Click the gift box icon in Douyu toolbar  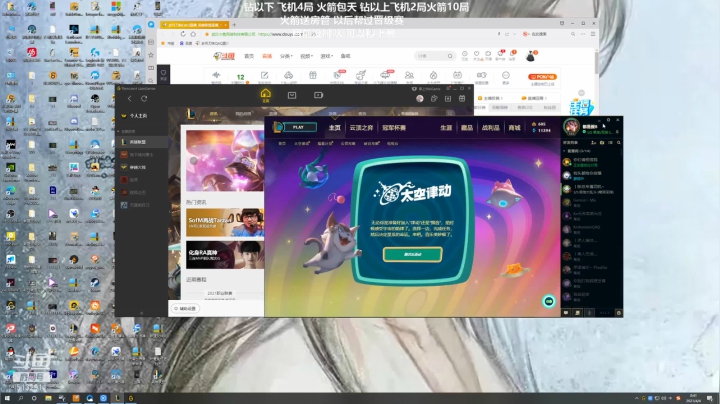tap(313, 75)
